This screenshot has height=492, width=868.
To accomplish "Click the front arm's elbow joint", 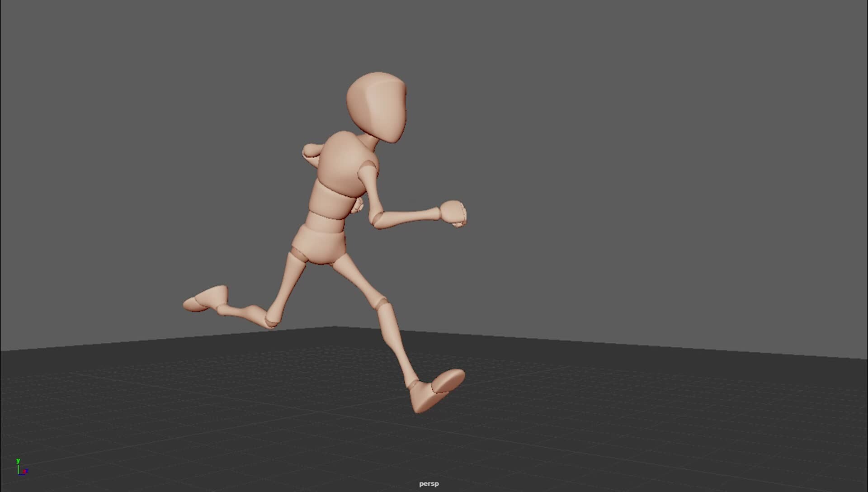I will coord(377,219).
